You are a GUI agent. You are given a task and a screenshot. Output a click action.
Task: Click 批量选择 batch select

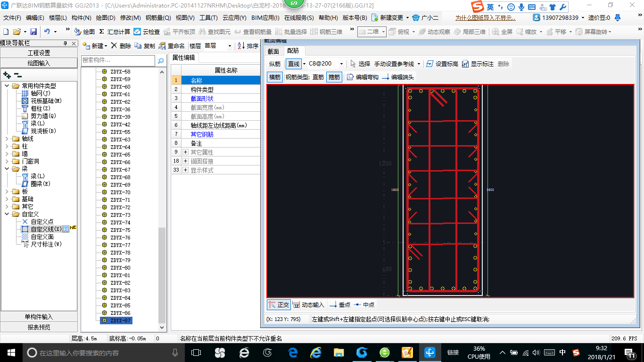pyautogui.click(x=291, y=32)
